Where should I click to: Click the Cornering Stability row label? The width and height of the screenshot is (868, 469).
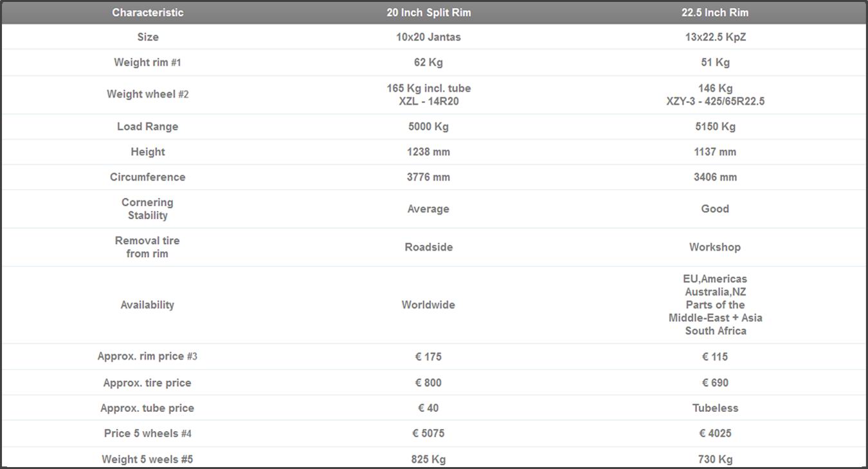[147, 209]
